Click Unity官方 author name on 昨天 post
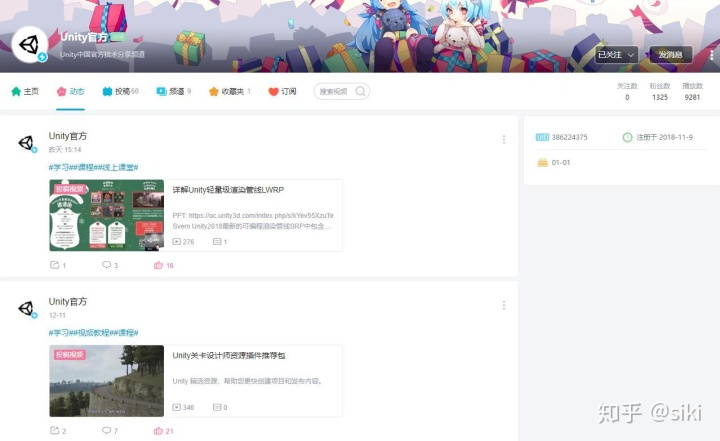The width and height of the screenshot is (720, 441). [68, 136]
